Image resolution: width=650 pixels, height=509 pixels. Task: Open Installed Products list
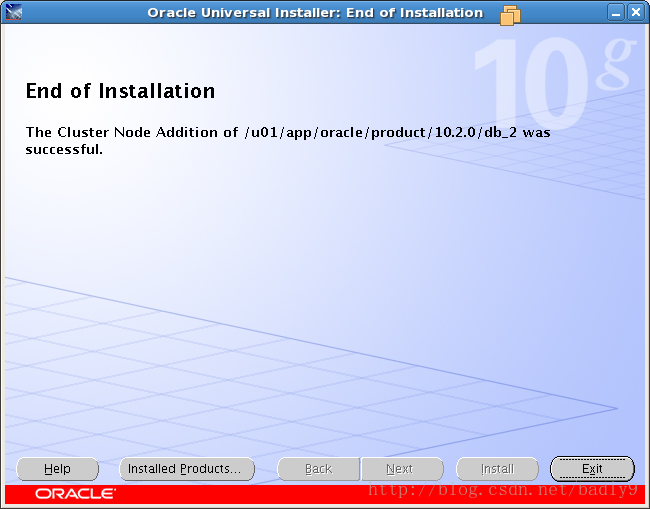(x=187, y=469)
